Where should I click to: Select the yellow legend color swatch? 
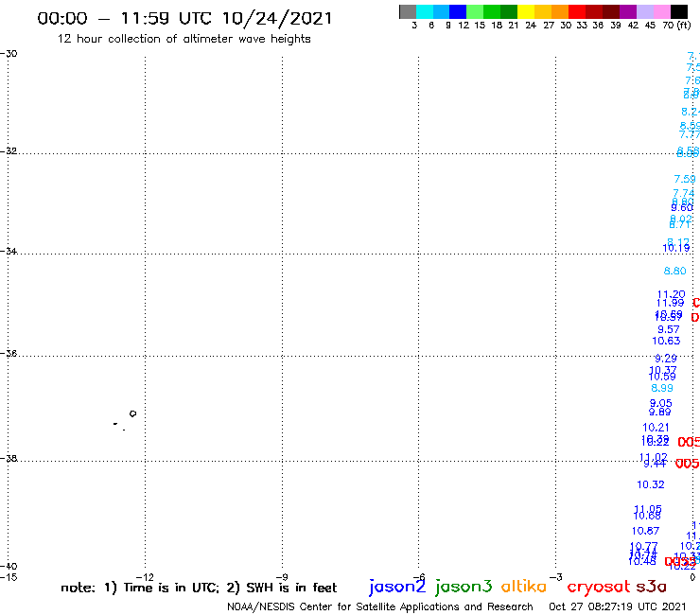526,11
